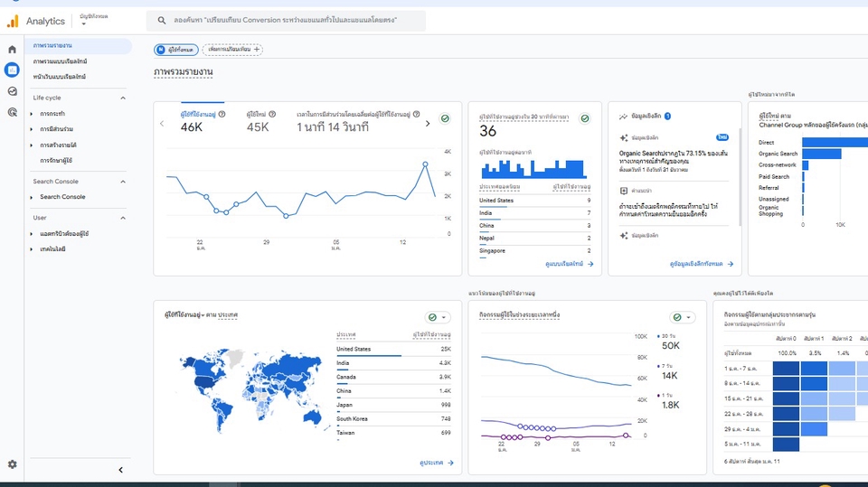Follow the link at the bottom of the country card
Viewport: 868px width, 487px height.
point(436,463)
